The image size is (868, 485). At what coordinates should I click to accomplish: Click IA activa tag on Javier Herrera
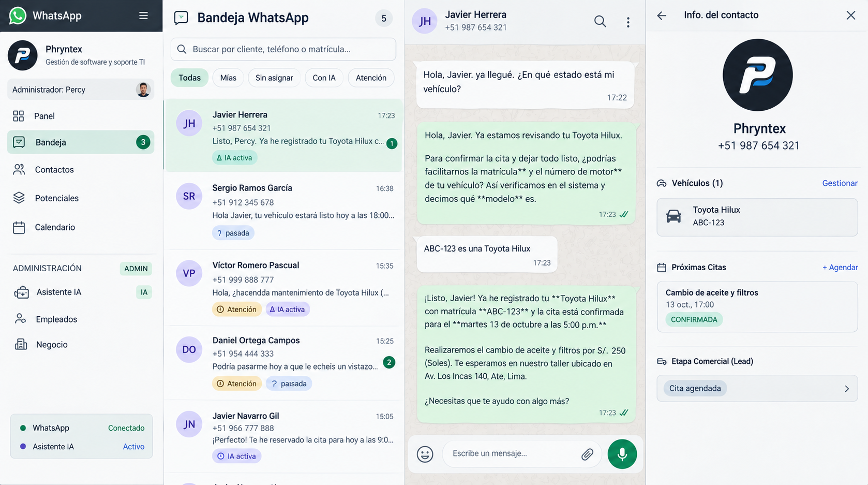(x=234, y=157)
